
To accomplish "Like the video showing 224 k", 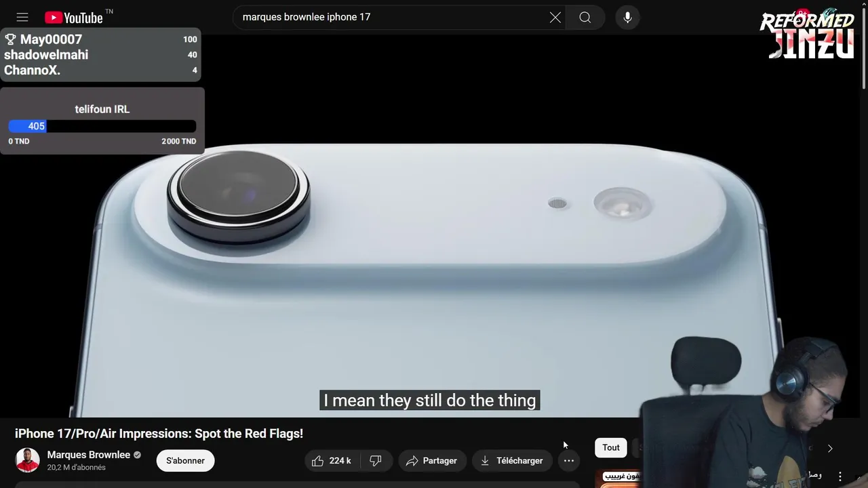I will tap(332, 461).
